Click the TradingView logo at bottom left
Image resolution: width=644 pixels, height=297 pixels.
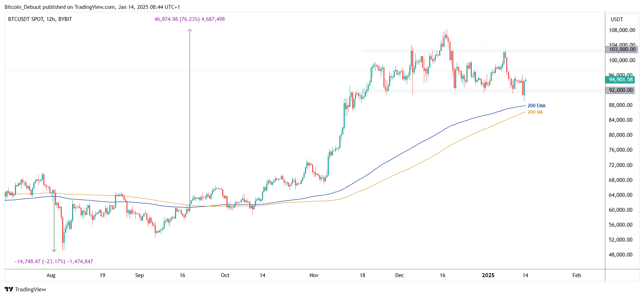click(25, 289)
